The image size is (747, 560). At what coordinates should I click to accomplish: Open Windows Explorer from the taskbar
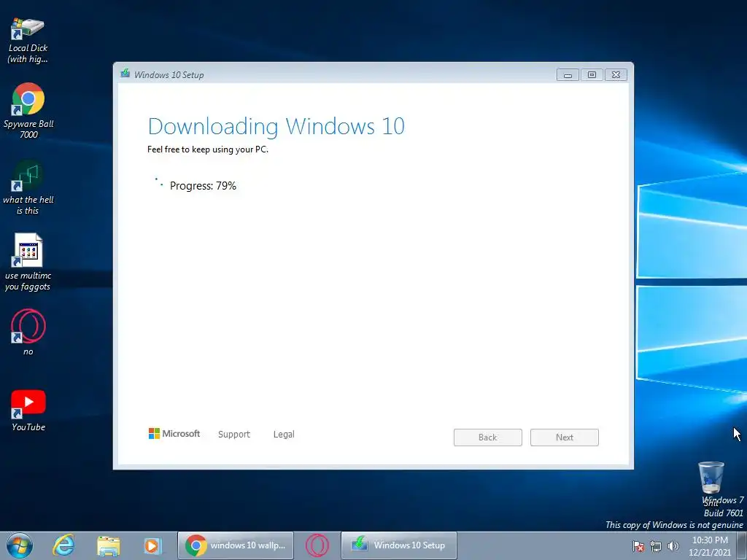[x=108, y=545]
